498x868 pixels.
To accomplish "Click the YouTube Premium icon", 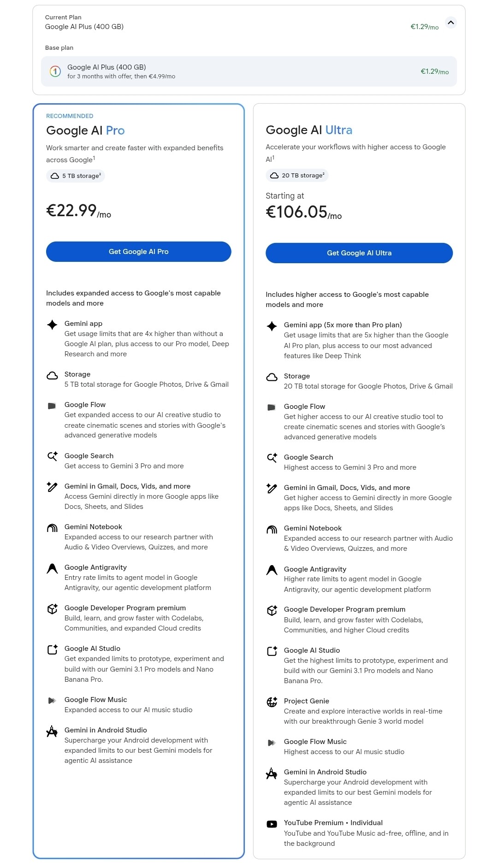I will tap(272, 824).
